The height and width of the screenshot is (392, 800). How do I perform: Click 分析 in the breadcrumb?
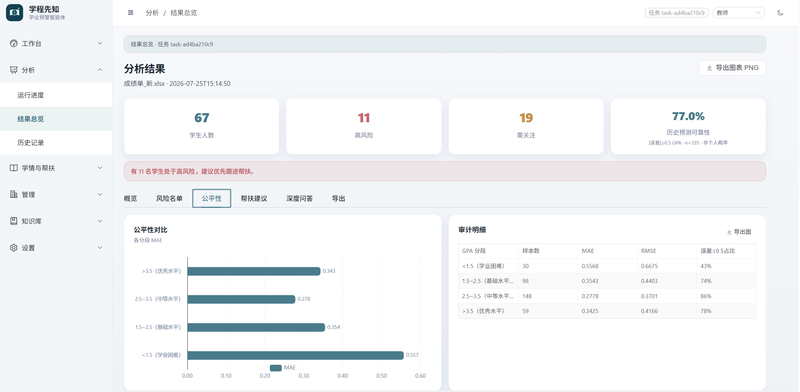coord(152,13)
